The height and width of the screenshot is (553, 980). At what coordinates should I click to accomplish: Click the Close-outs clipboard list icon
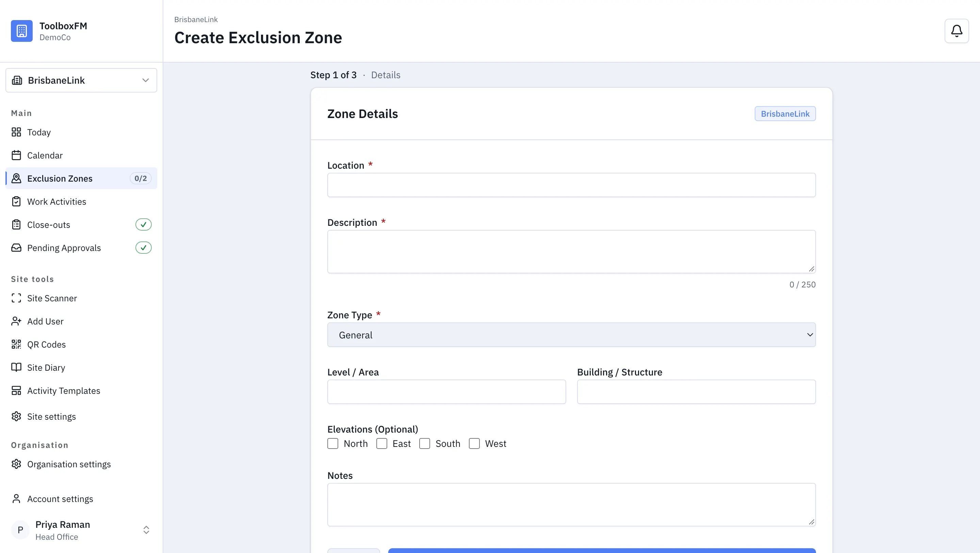(16, 225)
